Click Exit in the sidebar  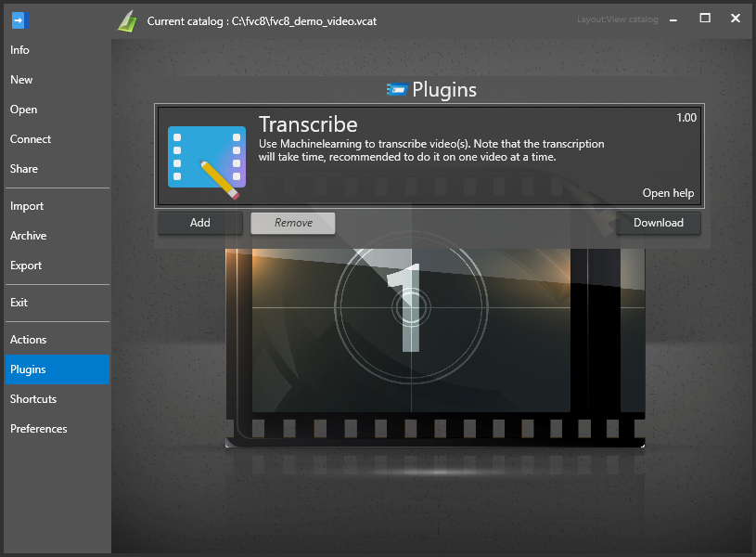point(19,303)
